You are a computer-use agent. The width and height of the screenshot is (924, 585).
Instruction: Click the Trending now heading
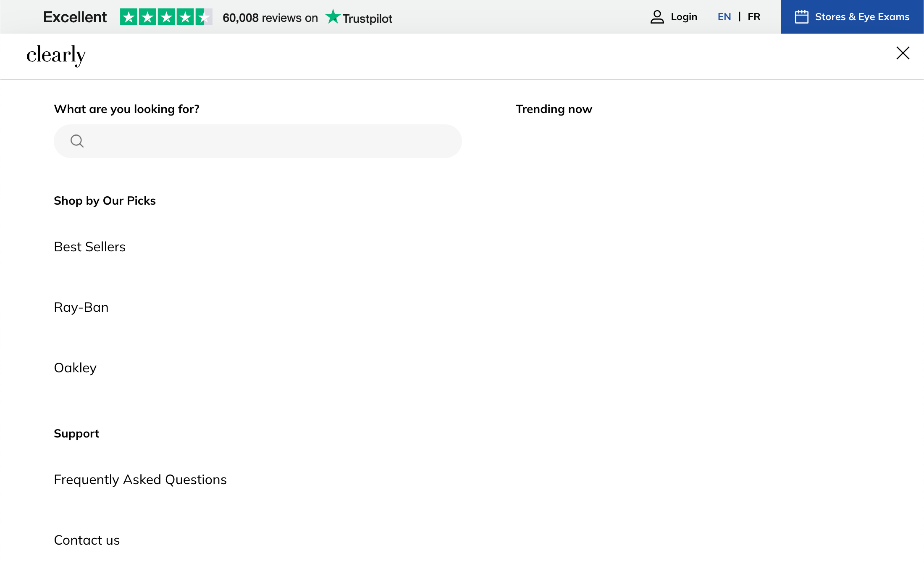[554, 109]
